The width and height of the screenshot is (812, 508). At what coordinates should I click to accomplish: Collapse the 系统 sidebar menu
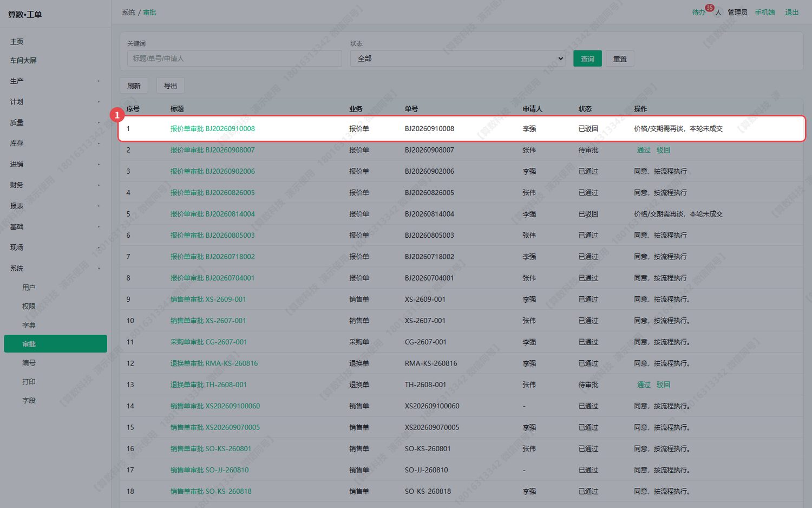click(55, 269)
